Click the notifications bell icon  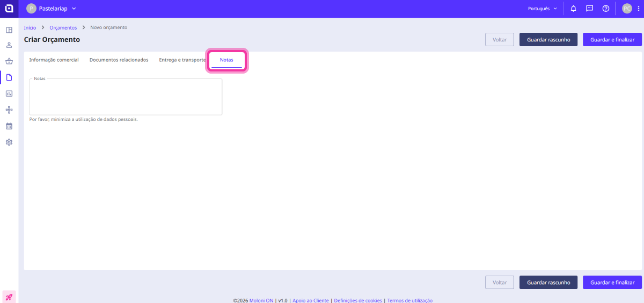point(573,9)
